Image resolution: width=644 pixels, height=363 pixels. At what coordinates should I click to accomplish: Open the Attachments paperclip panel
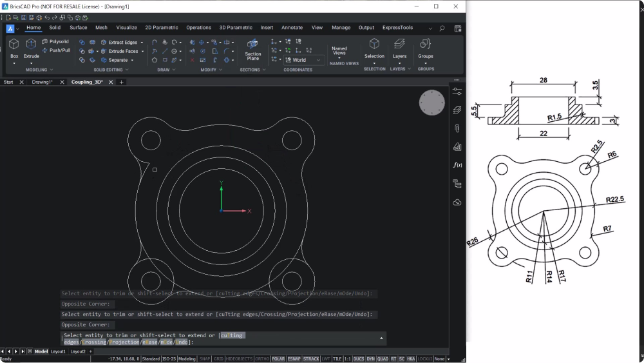(457, 128)
